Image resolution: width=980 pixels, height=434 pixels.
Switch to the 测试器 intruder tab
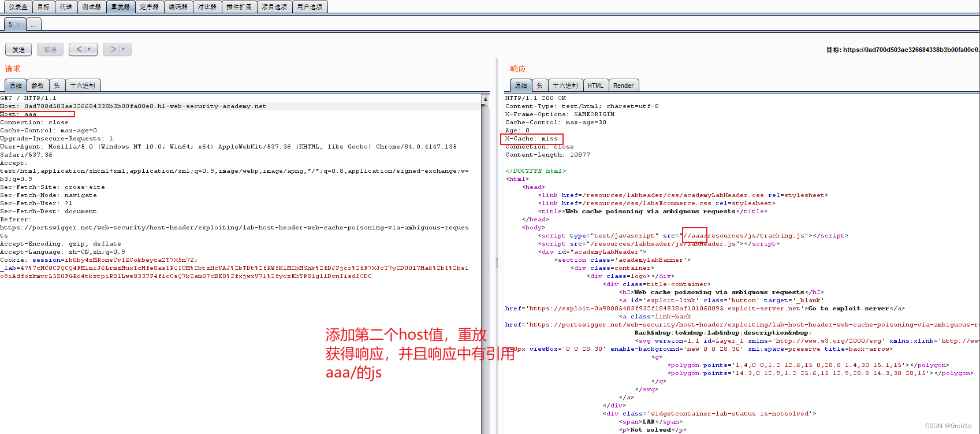(91, 7)
